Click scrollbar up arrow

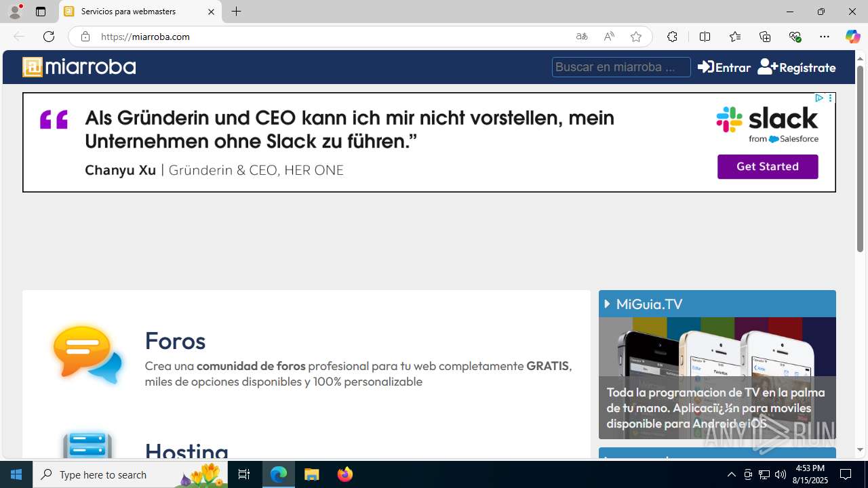click(860, 58)
